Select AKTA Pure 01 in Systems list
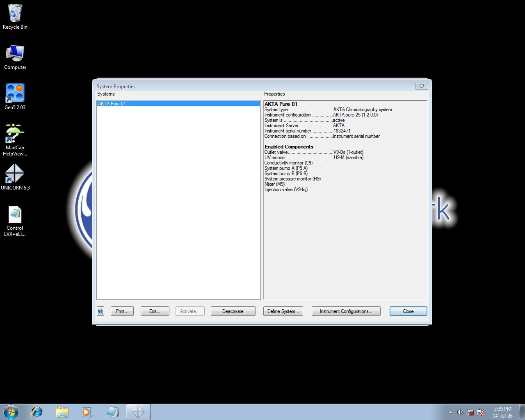The width and height of the screenshot is (525, 420). point(178,104)
